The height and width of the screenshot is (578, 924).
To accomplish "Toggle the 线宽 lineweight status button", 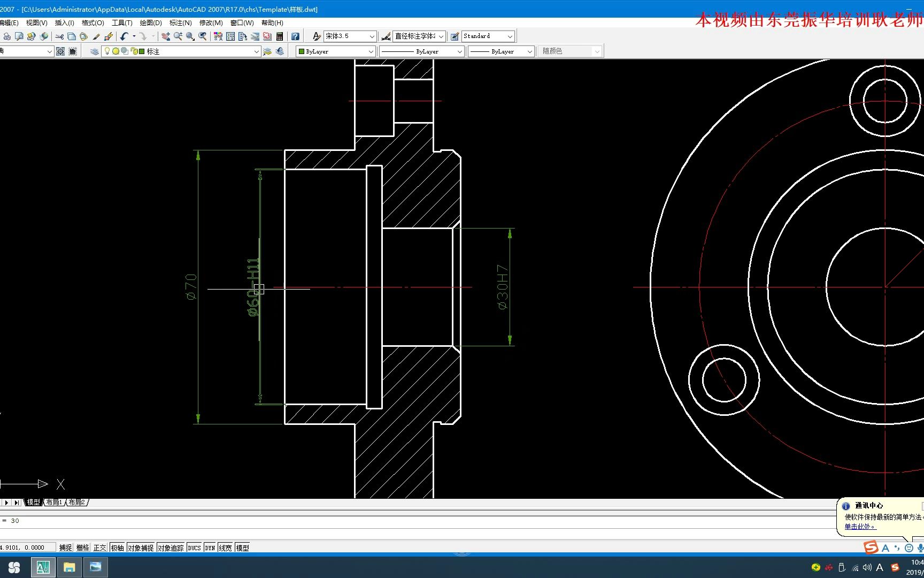I will click(225, 547).
